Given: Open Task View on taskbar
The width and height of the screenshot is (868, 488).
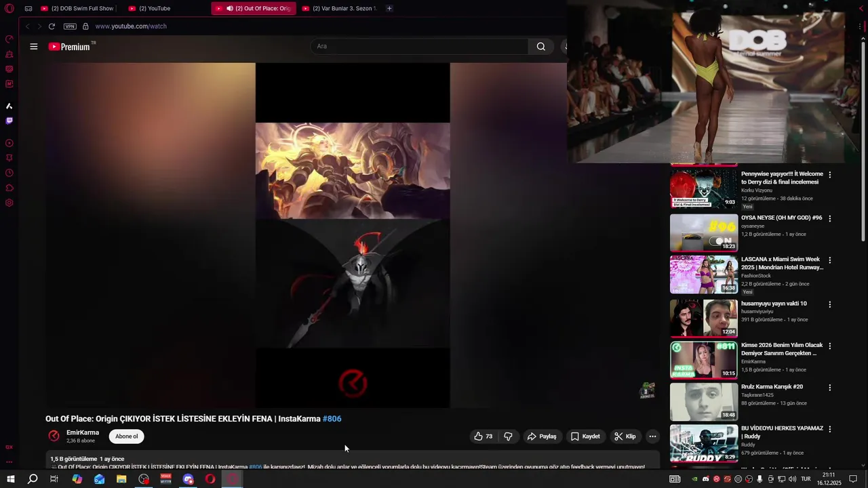Looking at the screenshot, I should click(x=54, y=479).
